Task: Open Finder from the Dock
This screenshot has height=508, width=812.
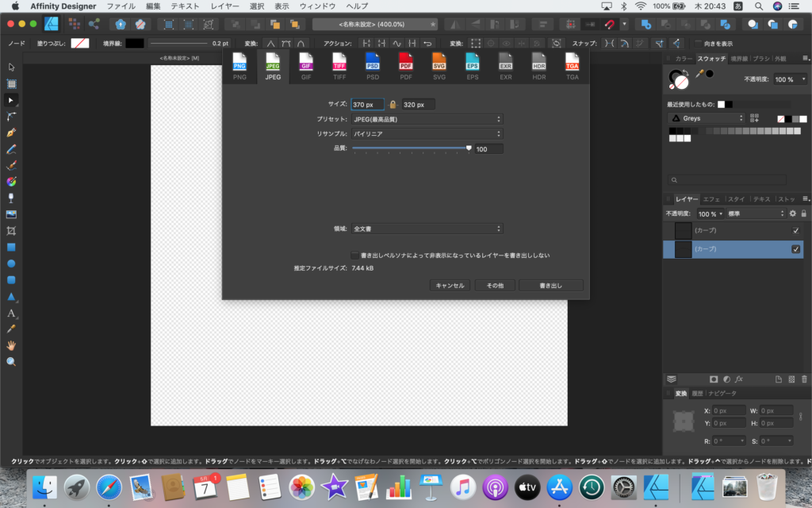Action: tap(44, 487)
